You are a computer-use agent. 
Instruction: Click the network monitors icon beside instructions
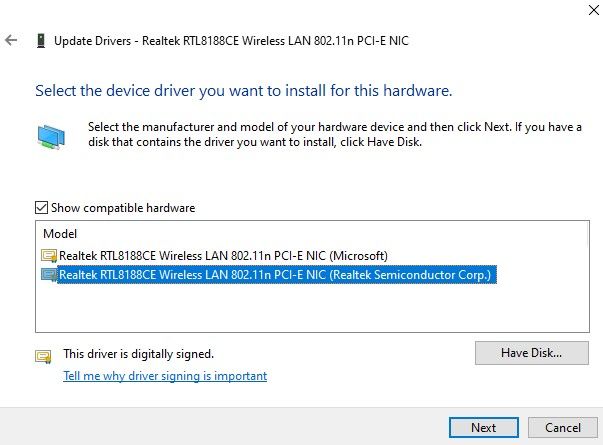(52, 135)
